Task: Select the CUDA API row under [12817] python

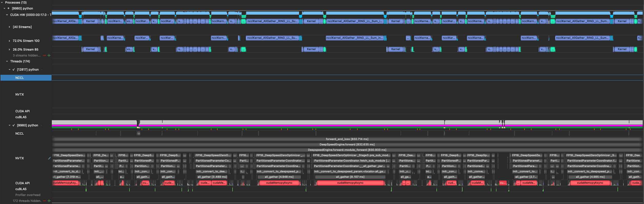Action: pyautogui.click(x=23, y=111)
